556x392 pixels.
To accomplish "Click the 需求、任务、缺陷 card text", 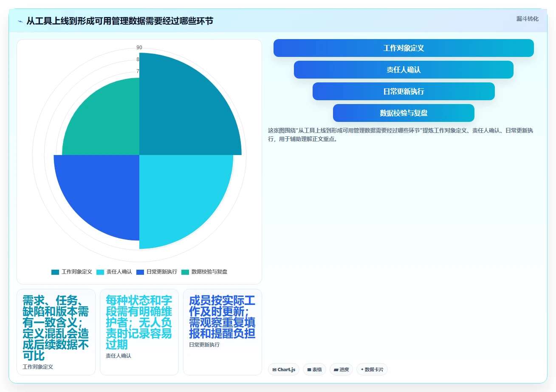I will coord(56,328).
